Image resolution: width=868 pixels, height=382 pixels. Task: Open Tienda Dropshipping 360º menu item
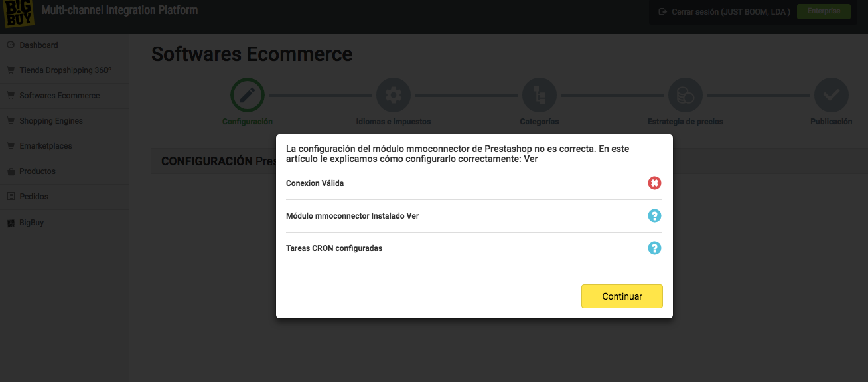65,70
